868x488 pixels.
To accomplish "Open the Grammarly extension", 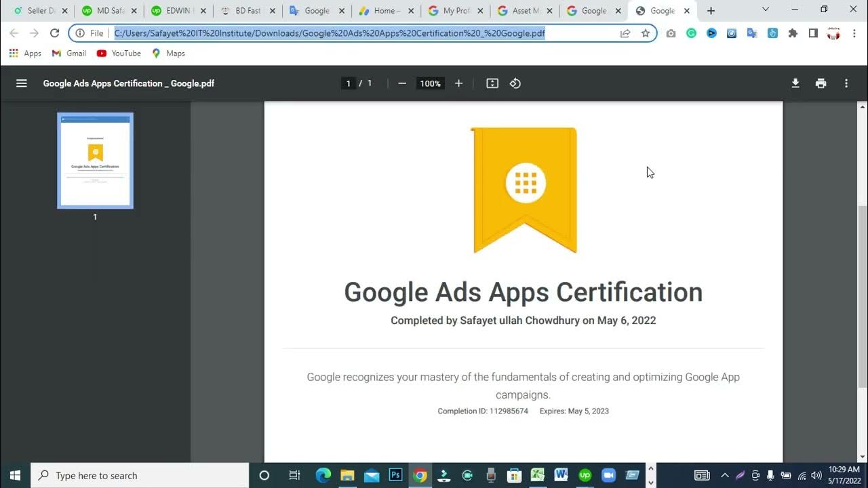I will click(x=691, y=33).
